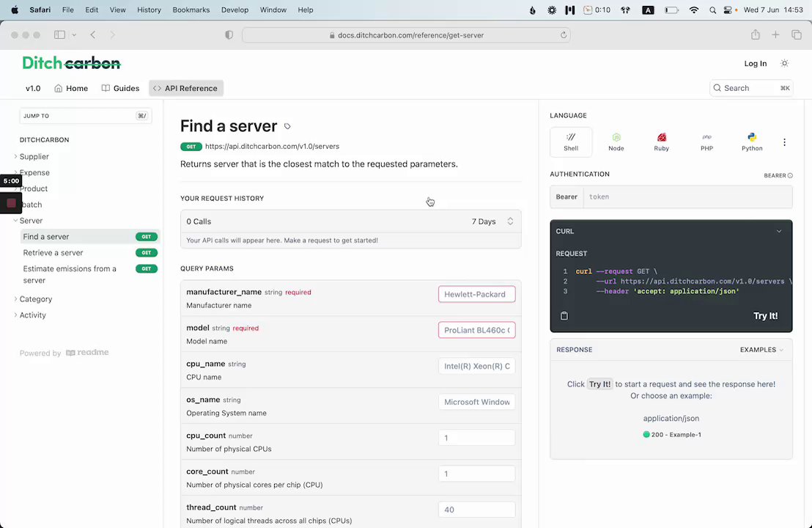
Task: Select the Python language icon
Action: 752,142
